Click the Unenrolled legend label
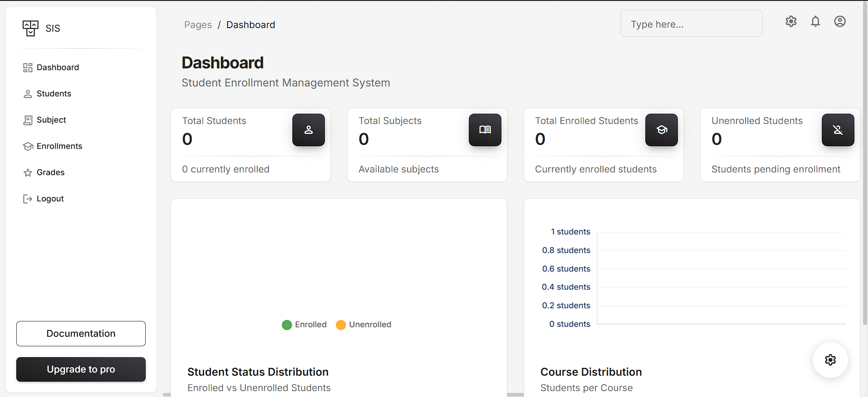Image resolution: width=868 pixels, height=397 pixels. pos(370,325)
